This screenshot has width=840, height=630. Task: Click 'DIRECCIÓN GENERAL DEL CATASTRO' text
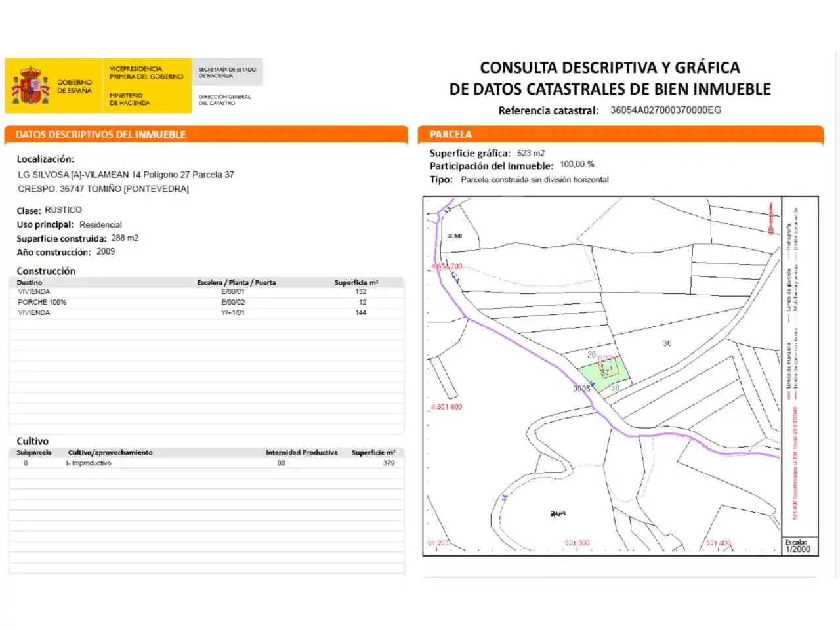224,100
